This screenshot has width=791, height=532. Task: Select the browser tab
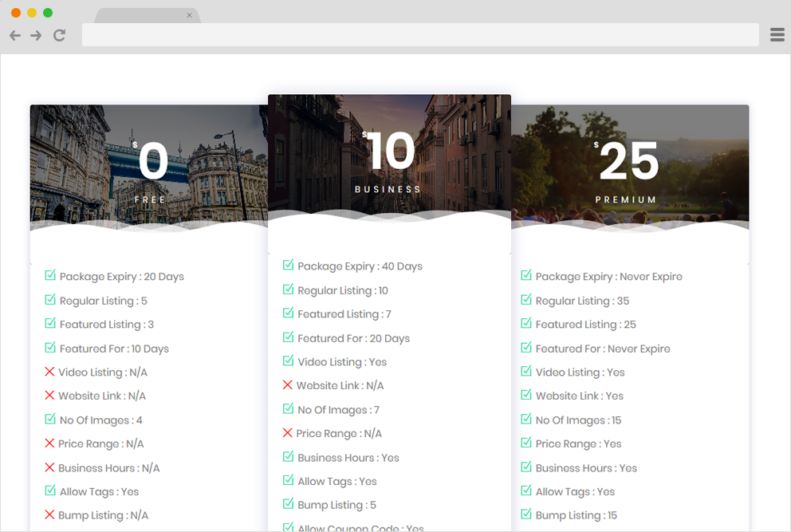(148, 15)
